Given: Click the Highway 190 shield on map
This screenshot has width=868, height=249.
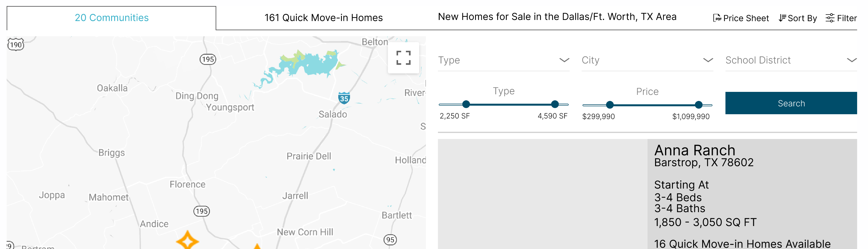Looking at the screenshot, I should click(15, 44).
